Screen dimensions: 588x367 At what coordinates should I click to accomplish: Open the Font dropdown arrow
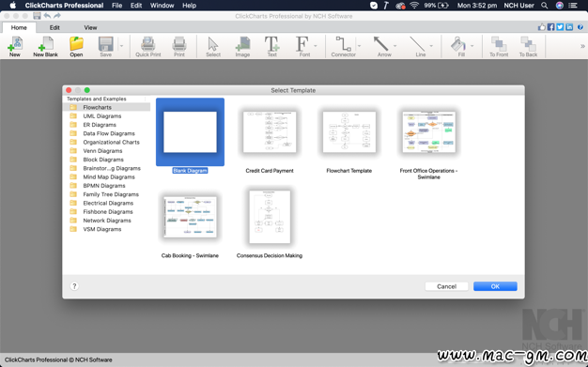[x=316, y=46]
